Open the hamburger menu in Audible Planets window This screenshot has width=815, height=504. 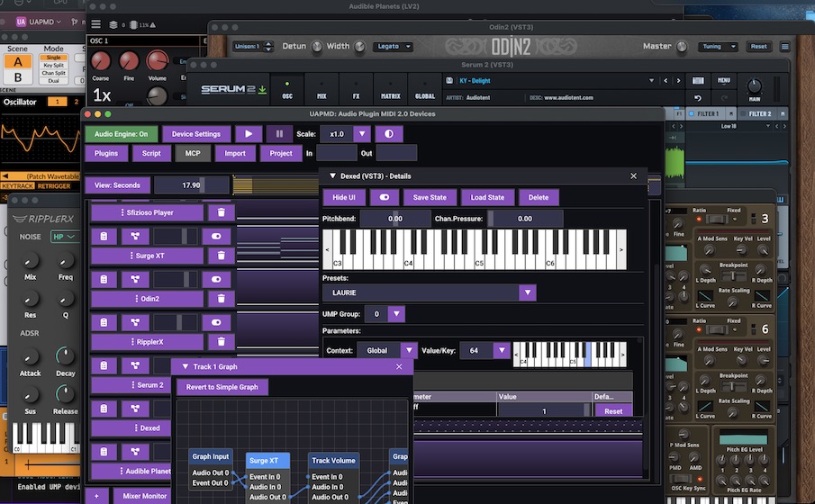[96, 24]
